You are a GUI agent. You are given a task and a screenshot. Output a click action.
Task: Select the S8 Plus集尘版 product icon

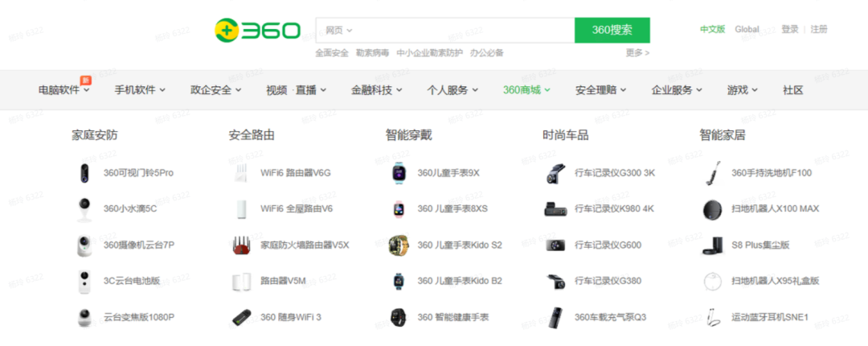coord(712,245)
